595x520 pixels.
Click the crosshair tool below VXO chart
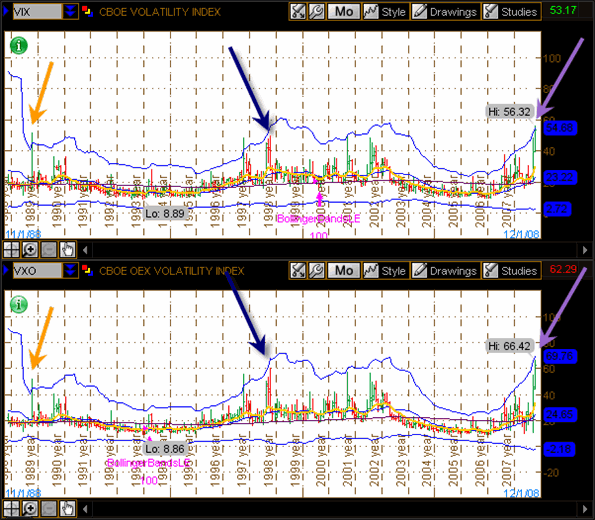11,508
